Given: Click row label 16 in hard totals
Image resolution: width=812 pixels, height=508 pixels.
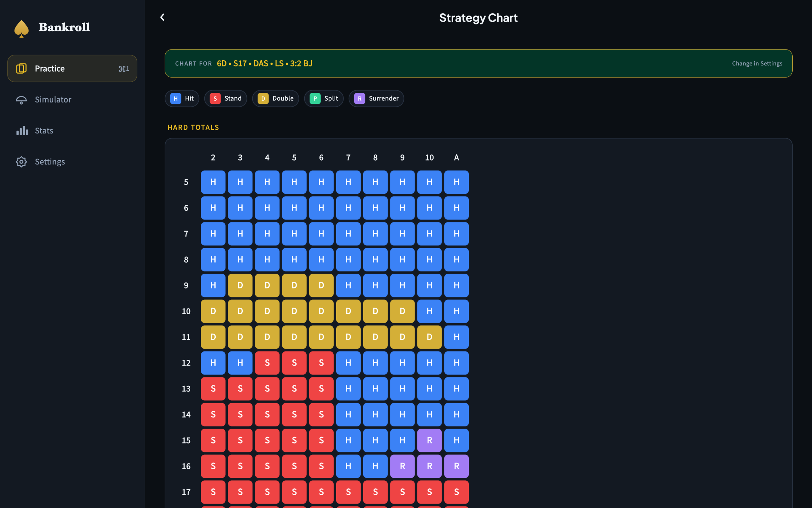Looking at the screenshot, I should pos(186,466).
